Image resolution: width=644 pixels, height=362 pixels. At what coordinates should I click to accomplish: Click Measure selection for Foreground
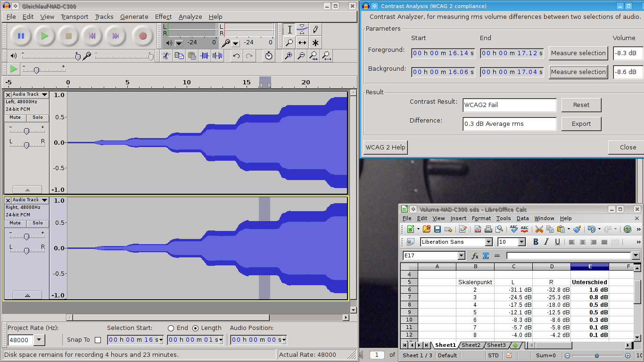578,53
